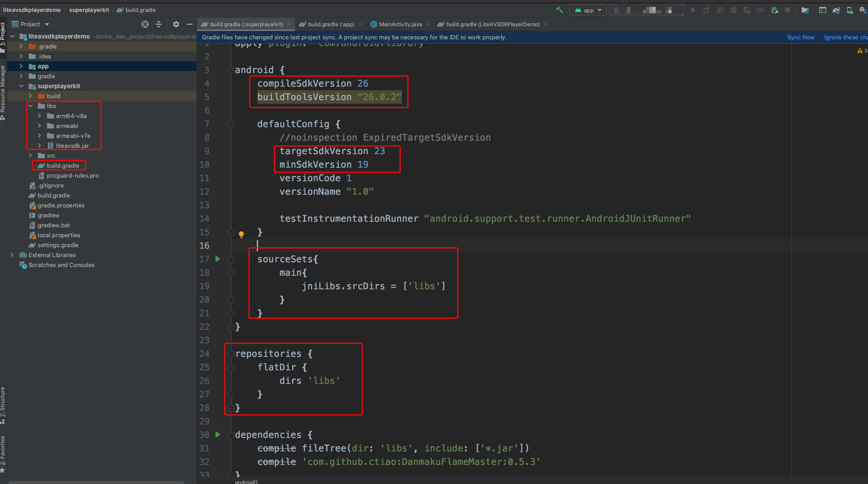Expand the External Libraries node
The height and width of the screenshot is (484, 868).
(12, 255)
